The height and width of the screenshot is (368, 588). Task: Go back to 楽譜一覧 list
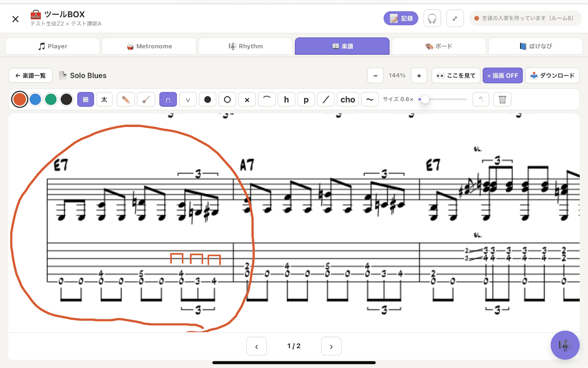point(30,75)
